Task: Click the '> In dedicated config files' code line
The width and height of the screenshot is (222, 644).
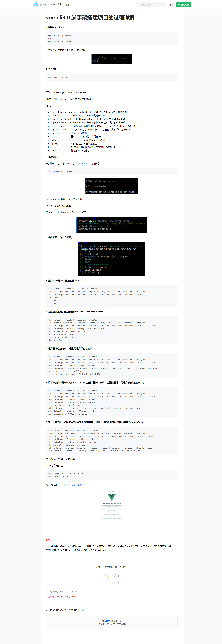Action: point(71,411)
